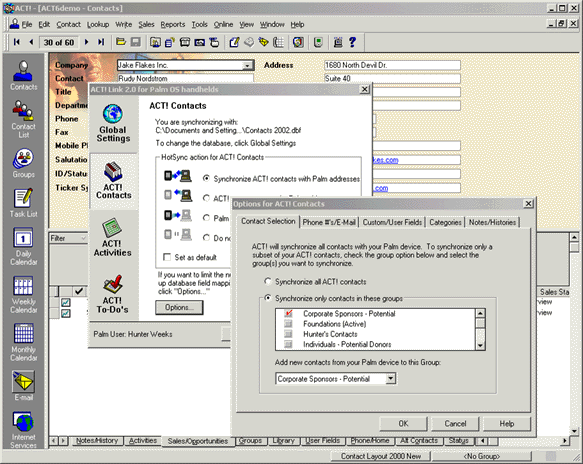Open the E-mail sidebar icon

click(23, 386)
